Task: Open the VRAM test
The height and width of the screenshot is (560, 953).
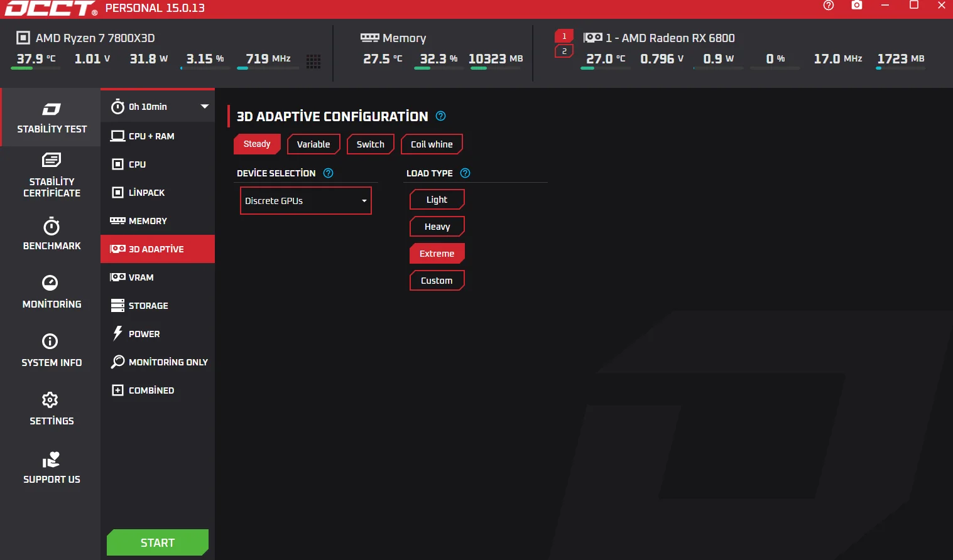Action: [158, 277]
